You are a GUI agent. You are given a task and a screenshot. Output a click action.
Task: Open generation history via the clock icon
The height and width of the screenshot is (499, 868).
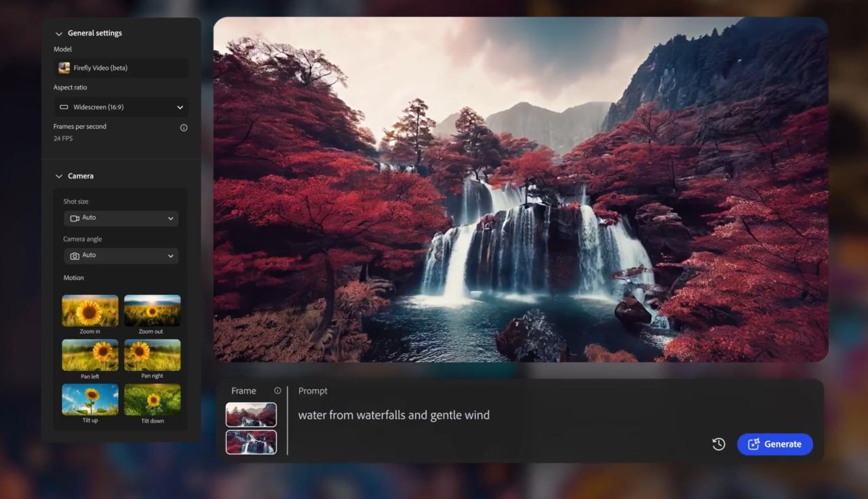718,444
